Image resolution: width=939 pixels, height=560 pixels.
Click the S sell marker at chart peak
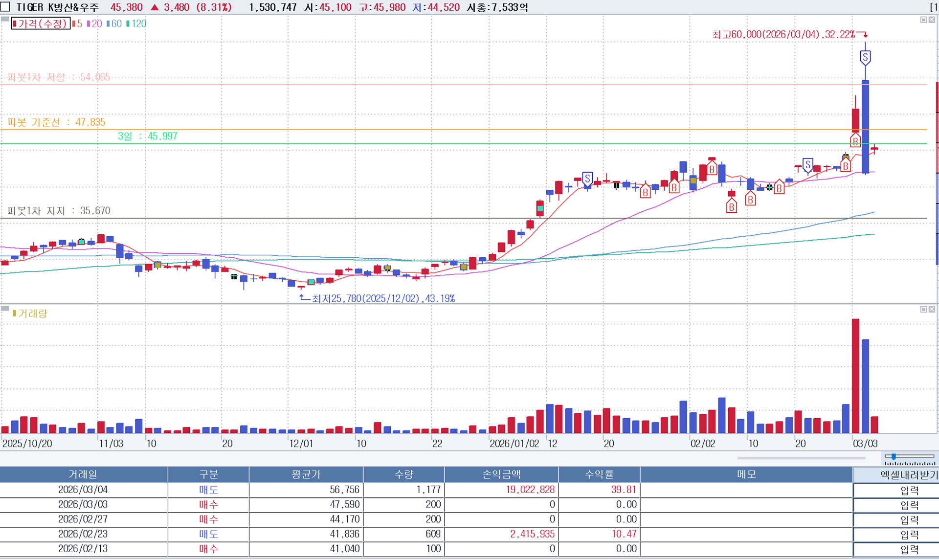[x=865, y=58]
